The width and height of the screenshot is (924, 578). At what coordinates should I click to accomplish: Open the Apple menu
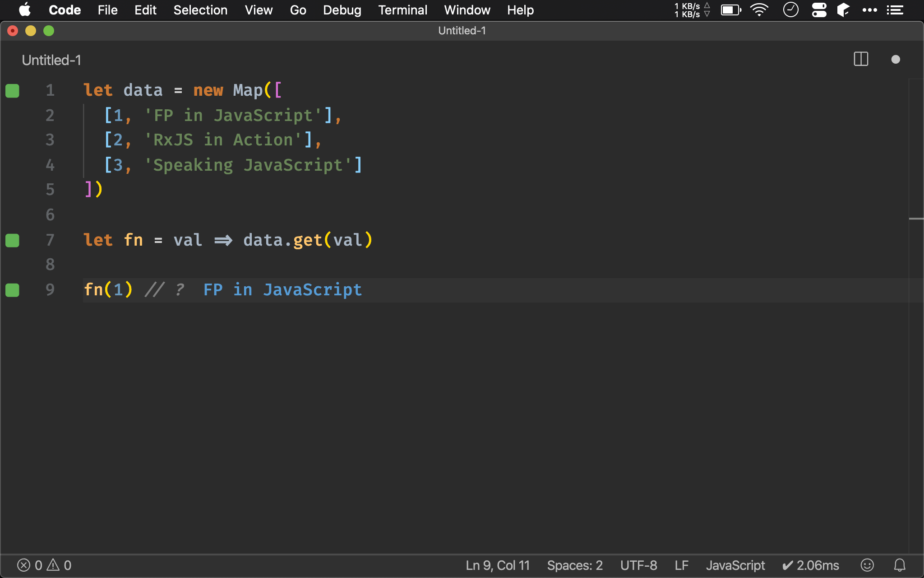pyautogui.click(x=25, y=10)
